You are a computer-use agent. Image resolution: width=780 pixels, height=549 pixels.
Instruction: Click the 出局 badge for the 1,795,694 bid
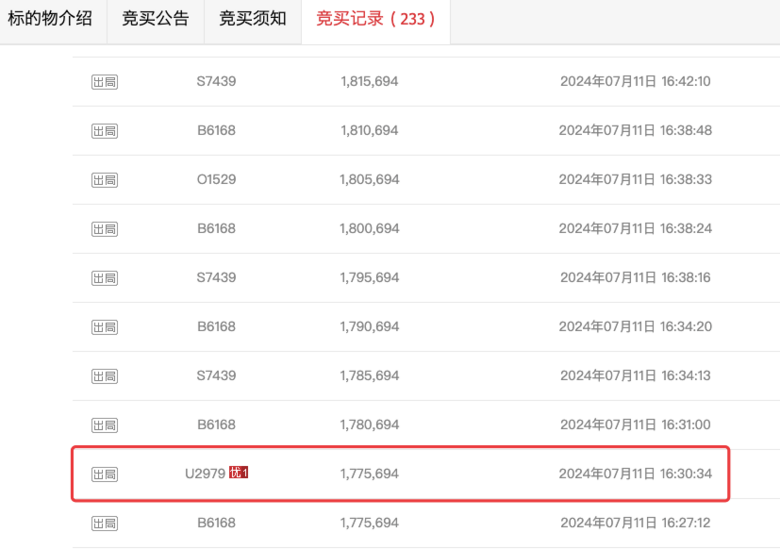click(x=104, y=277)
